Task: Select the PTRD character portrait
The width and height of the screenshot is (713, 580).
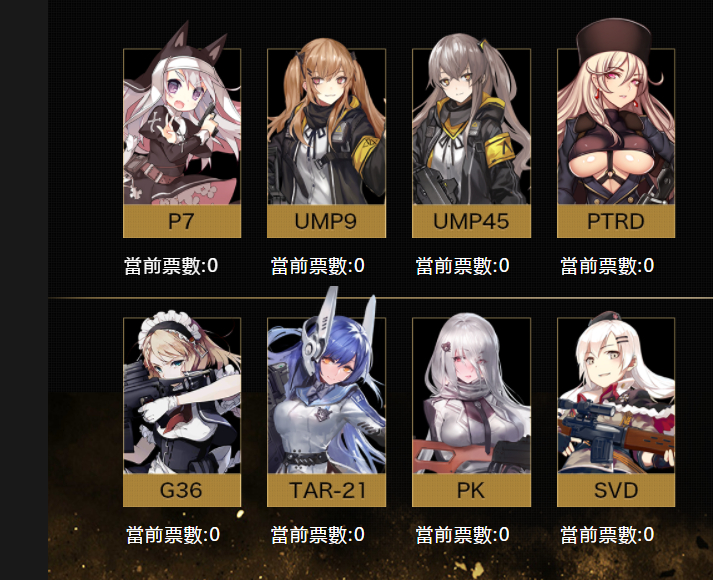Action: [616, 126]
